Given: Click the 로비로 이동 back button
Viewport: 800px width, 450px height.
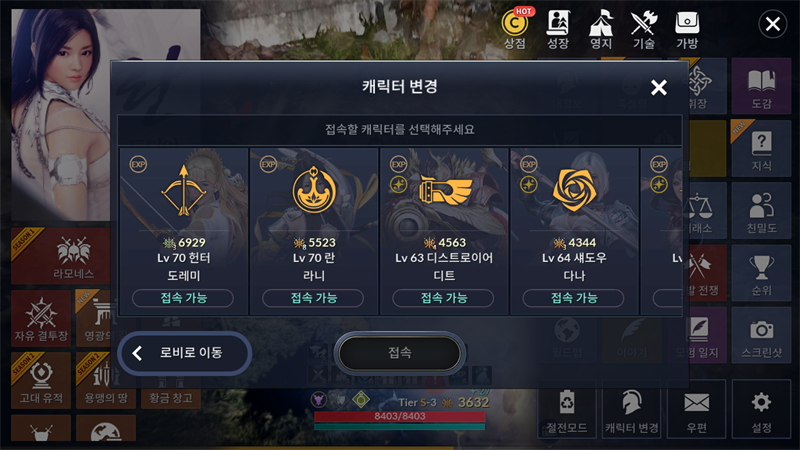Looking at the screenshot, I should tap(184, 353).
